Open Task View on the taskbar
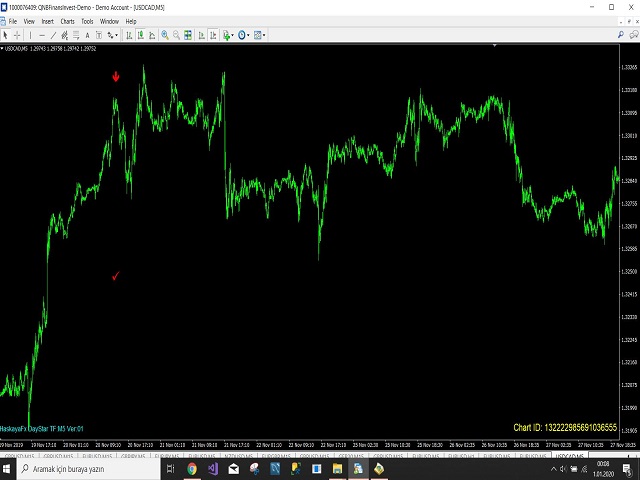This screenshot has height=480, width=640. pos(171,469)
